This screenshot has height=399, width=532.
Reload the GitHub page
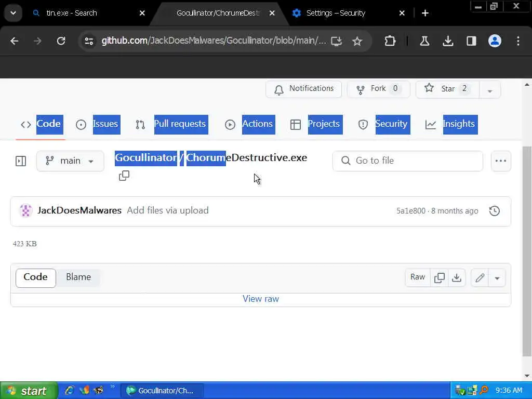coord(61,41)
